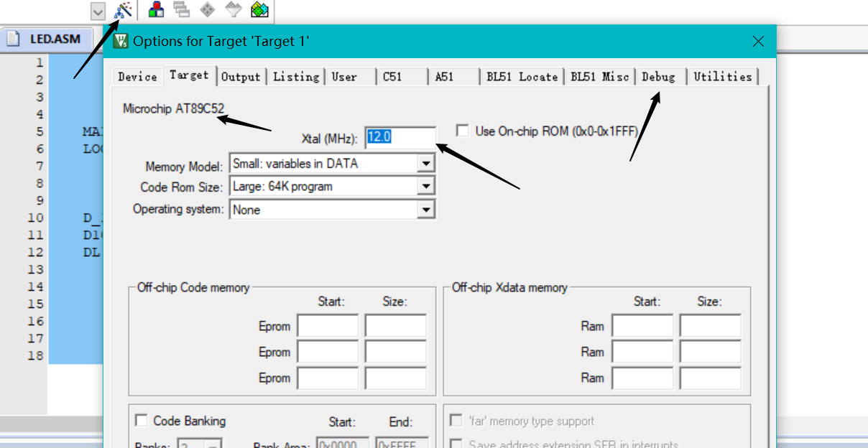The height and width of the screenshot is (448, 868).
Task: Click the second Ram row Size field
Action: [710, 352]
